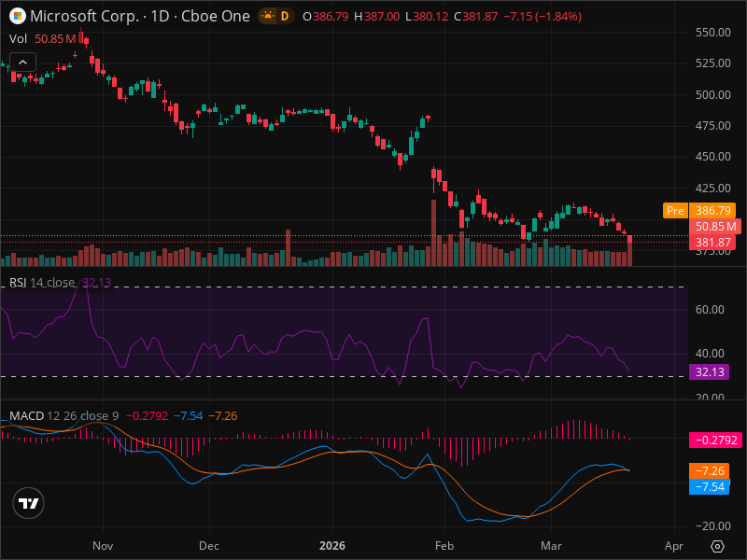The image size is (747, 560).
Task: Click the Nov date axis label
Action: [x=103, y=546]
